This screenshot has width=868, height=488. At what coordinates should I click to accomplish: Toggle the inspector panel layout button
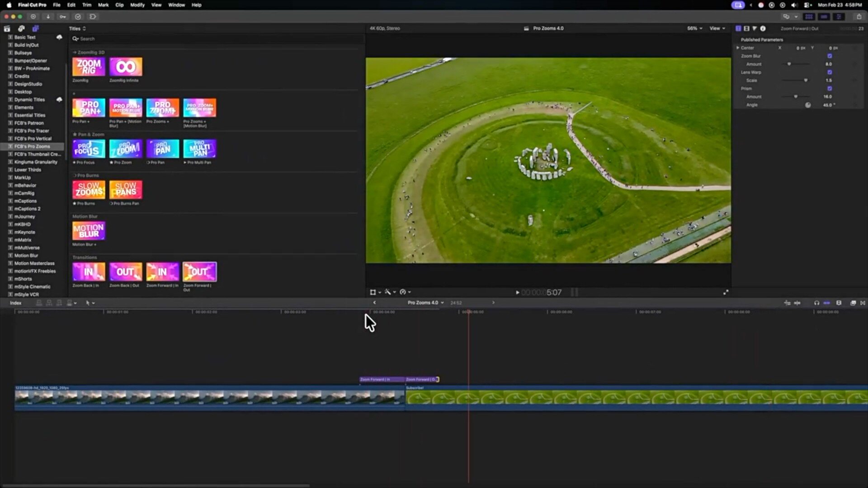point(839,17)
